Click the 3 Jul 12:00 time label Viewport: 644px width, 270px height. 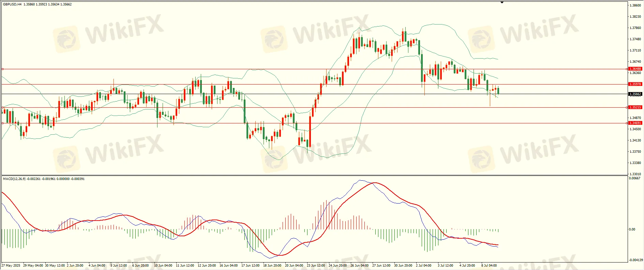point(446,266)
